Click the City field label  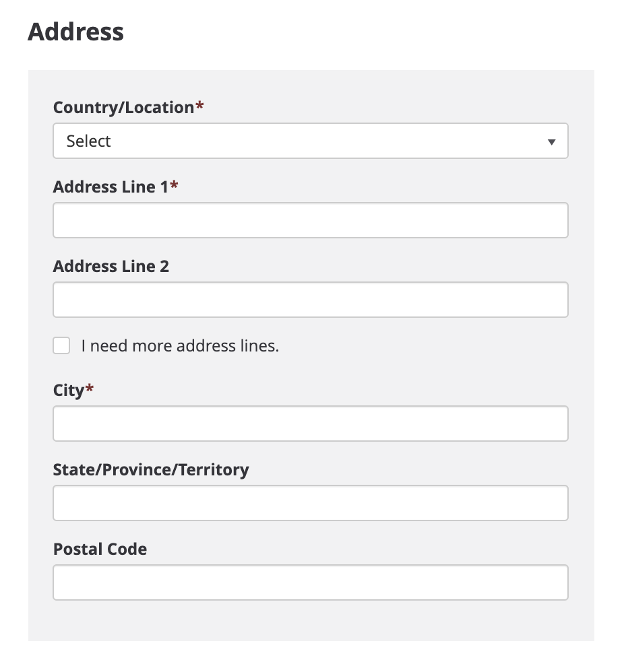pos(69,391)
